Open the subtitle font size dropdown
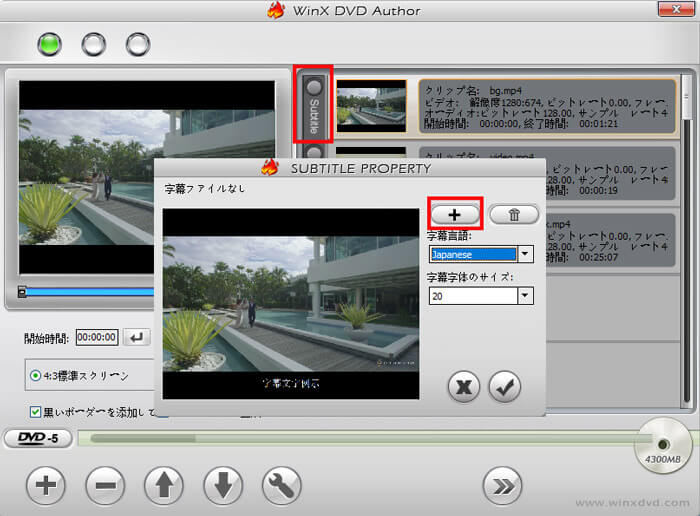Screen dimensions: 700x516 pos(525,295)
